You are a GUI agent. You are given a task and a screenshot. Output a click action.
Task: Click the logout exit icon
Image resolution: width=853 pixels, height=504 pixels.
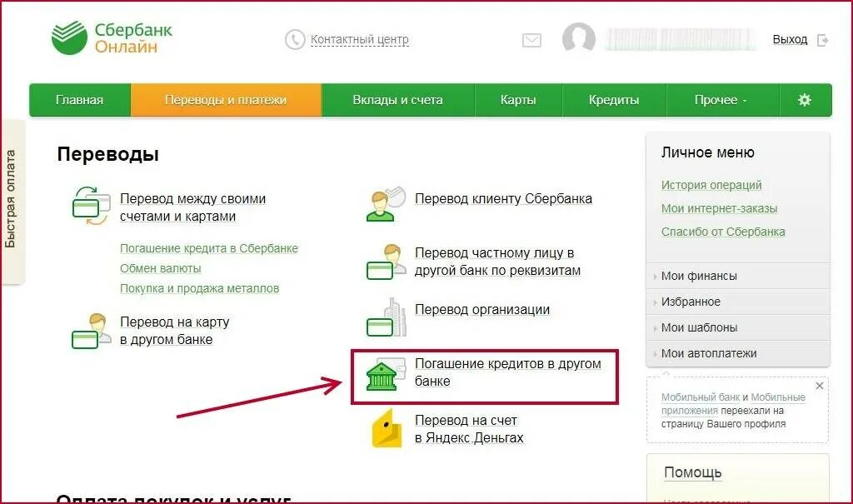pos(822,40)
